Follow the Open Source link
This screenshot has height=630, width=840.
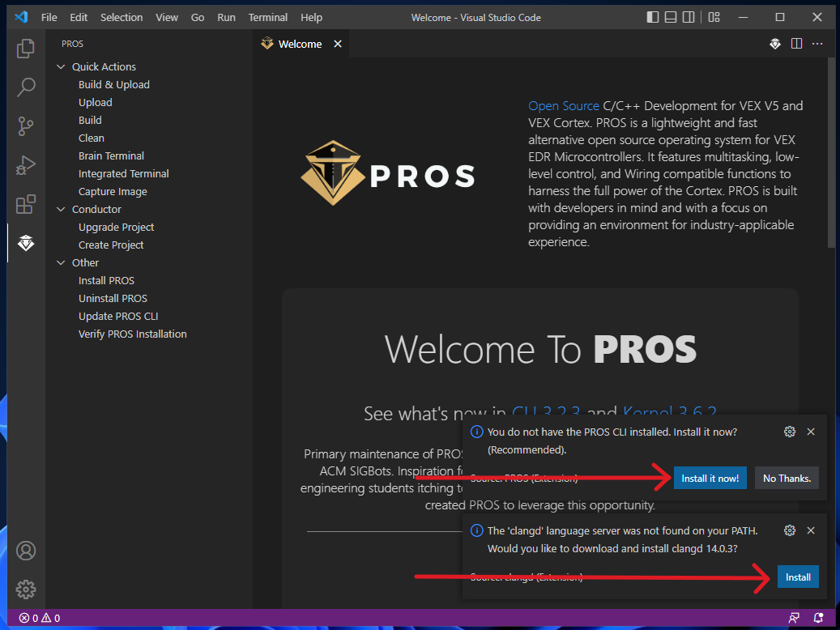(564, 105)
